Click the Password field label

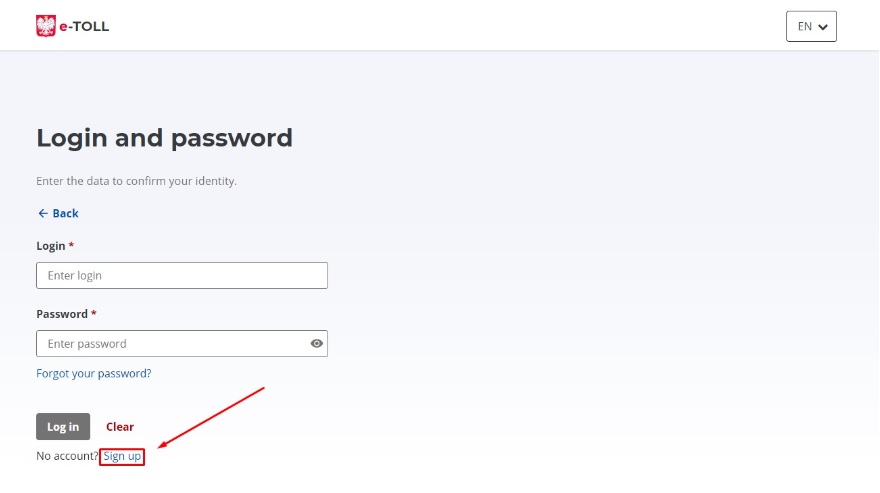tap(62, 314)
